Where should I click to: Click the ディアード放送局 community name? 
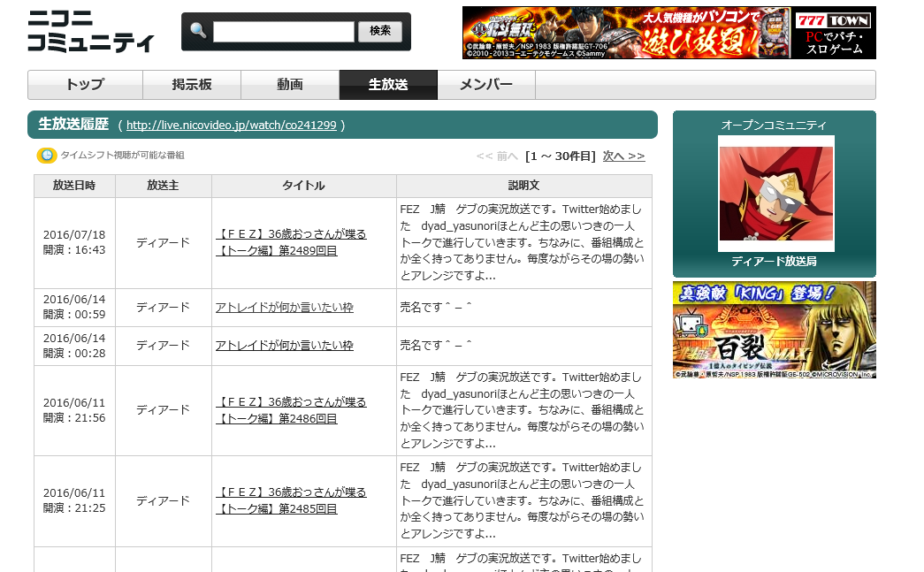pyautogui.click(x=774, y=262)
